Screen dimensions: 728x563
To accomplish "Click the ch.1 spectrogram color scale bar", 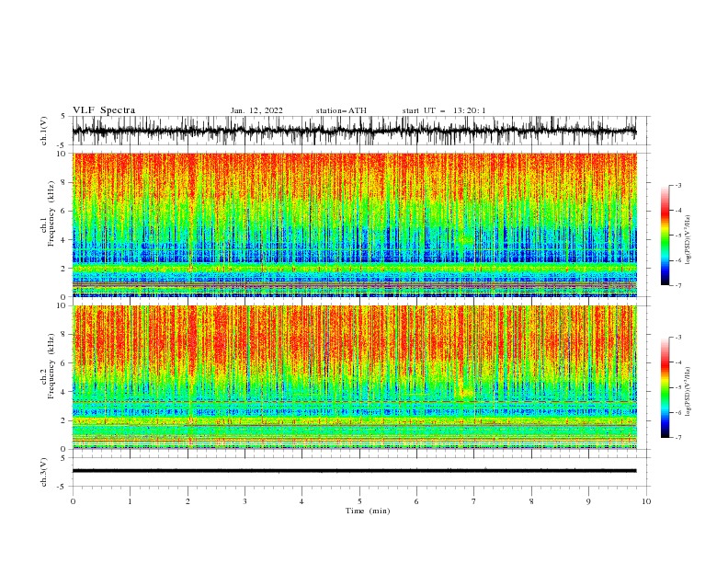I will 665,235.
